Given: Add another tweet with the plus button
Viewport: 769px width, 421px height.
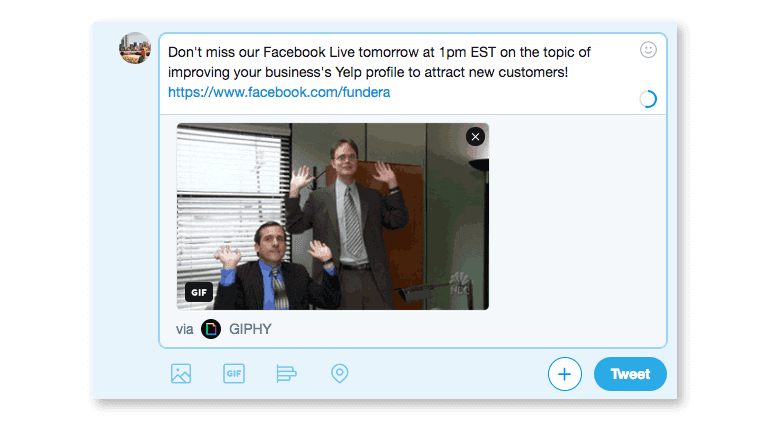Looking at the screenshot, I should click(x=564, y=374).
